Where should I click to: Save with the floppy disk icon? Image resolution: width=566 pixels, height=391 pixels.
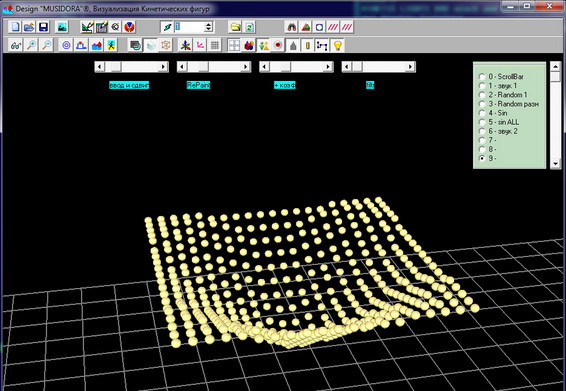coord(43,27)
